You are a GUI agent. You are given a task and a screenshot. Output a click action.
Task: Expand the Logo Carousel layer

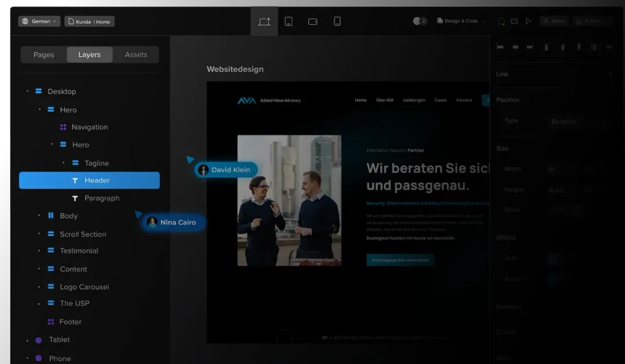point(39,286)
